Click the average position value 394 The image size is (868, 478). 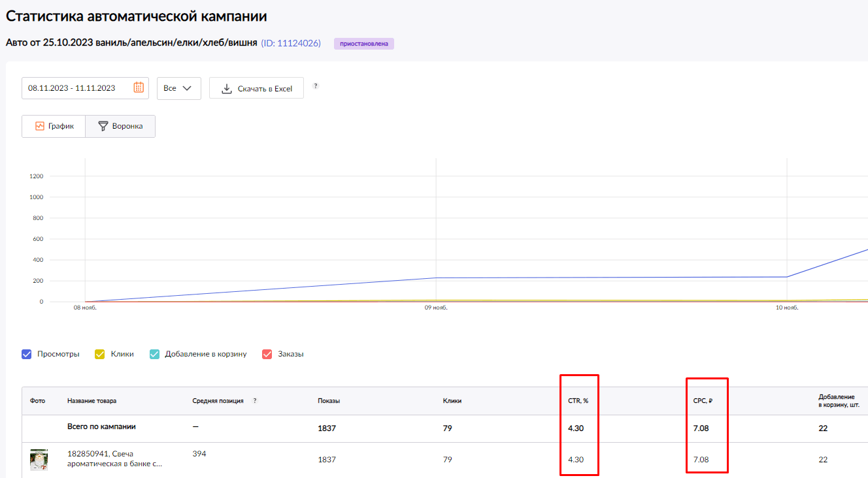click(x=199, y=454)
